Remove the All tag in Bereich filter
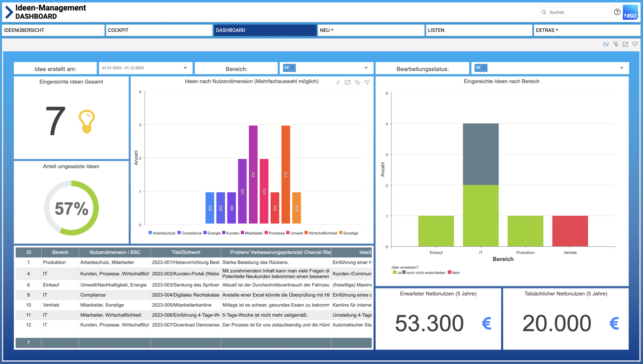 (x=292, y=67)
